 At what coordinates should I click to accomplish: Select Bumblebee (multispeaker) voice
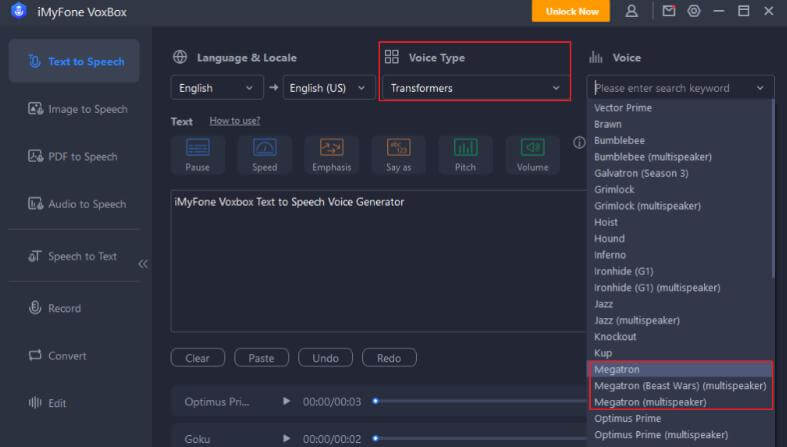click(680, 157)
